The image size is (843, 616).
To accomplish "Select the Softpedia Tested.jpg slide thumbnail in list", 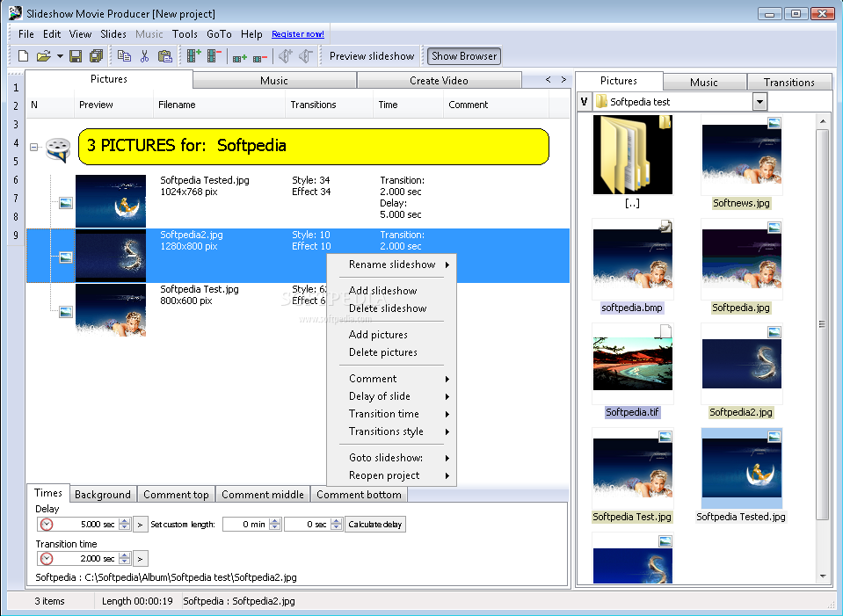I will (x=111, y=200).
